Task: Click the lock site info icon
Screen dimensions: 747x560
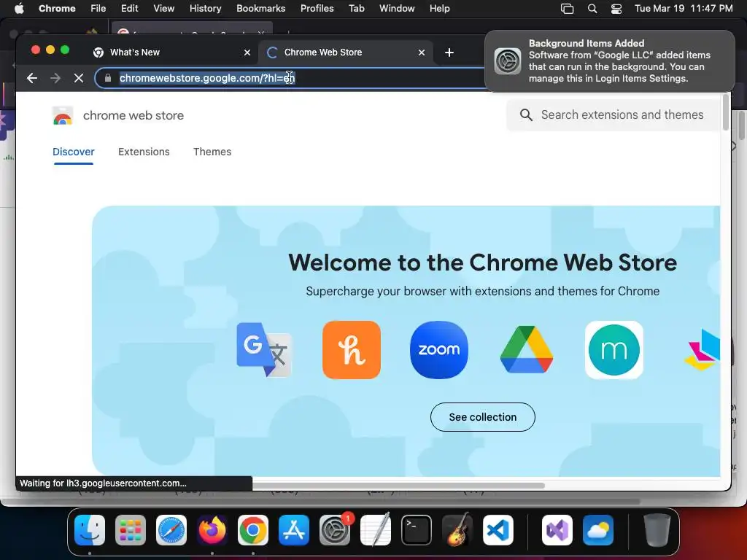Action: 108,78
